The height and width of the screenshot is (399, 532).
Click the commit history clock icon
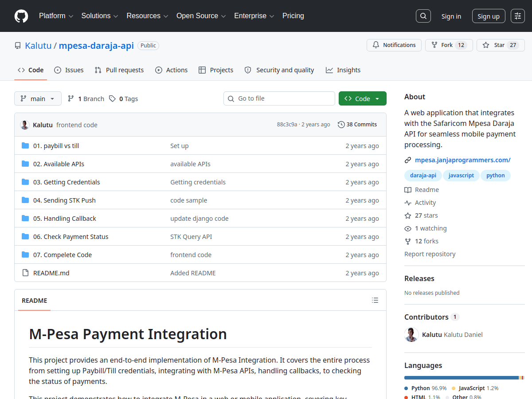[341, 125]
